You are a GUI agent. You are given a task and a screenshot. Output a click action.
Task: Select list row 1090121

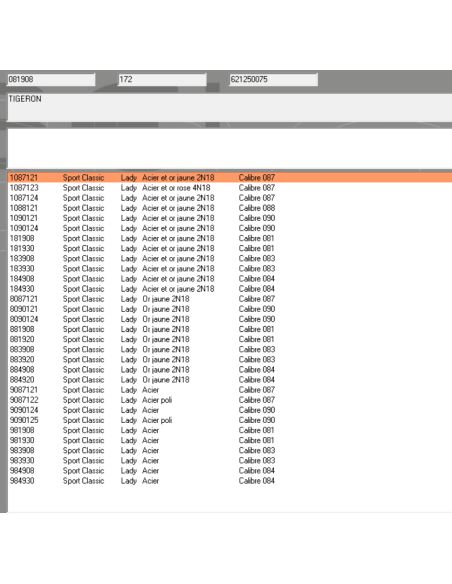click(x=230, y=218)
